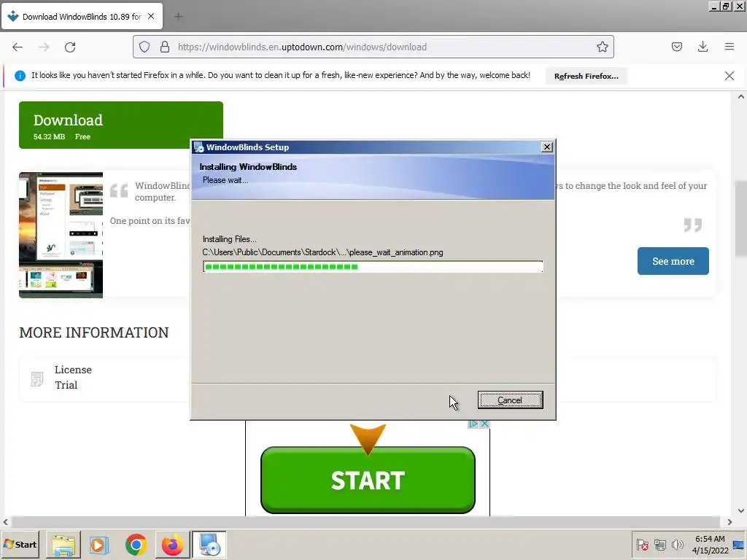Click the vertical scrollbar thumb
Image resolution: width=747 pixels, height=560 pixels.
[x=741, y=219]
